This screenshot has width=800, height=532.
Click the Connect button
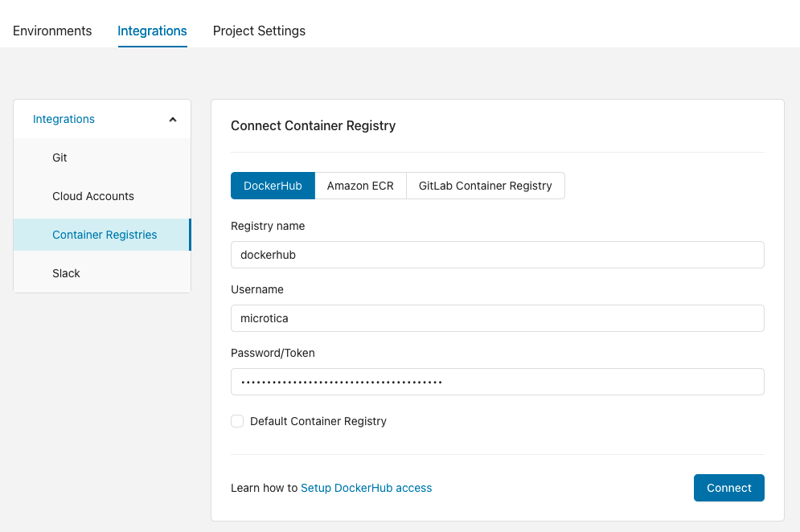pos(729,488)
